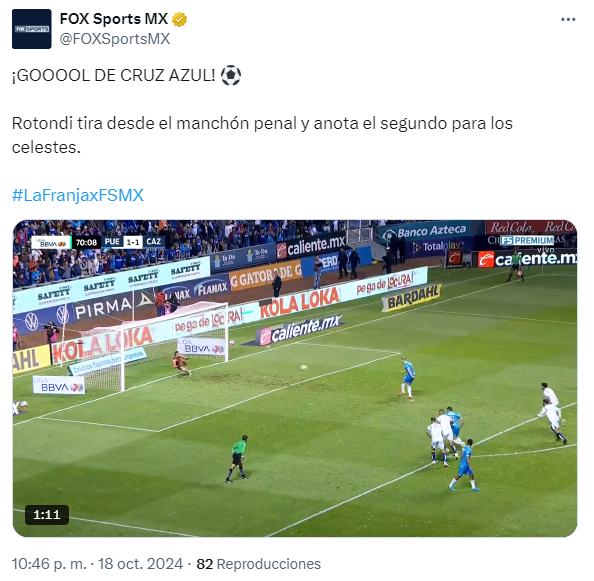
Task: Open the 10:46 p. m. timestamp link
Action: (x=49, y=564)
